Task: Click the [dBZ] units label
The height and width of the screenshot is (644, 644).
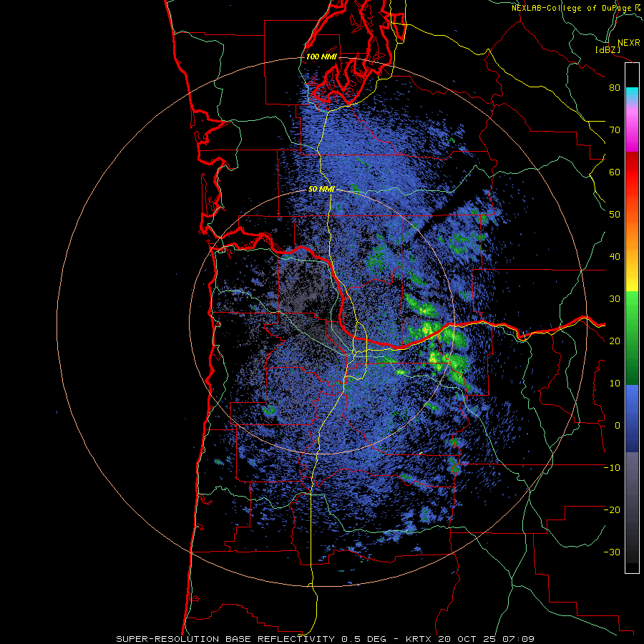Action: click(x=608, y=49)
